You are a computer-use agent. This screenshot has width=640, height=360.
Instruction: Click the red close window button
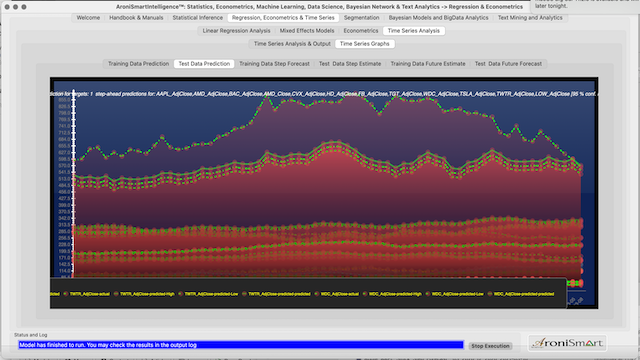pyautogui.click(x=7, y=7)
